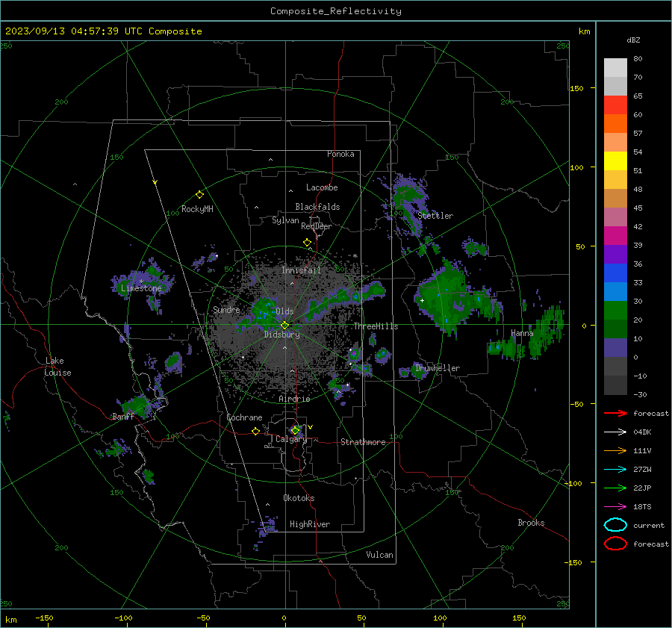Click the RockyMH label
The width and height of the screenshot is (672, 628).
pyautogui.click(x=197, y=209)
